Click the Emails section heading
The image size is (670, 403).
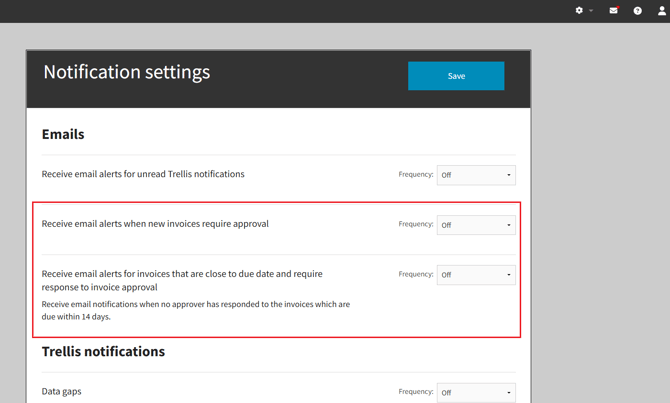pos(63,134)
